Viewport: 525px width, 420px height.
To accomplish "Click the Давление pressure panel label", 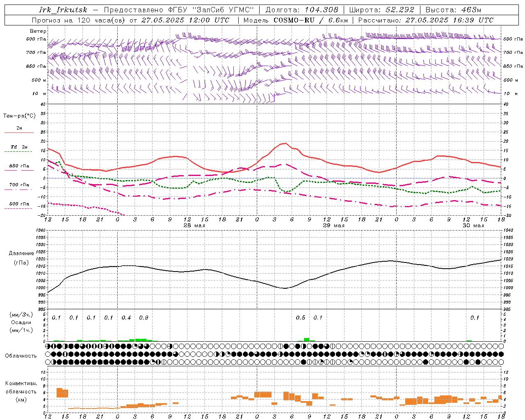I will coord(21,253).
